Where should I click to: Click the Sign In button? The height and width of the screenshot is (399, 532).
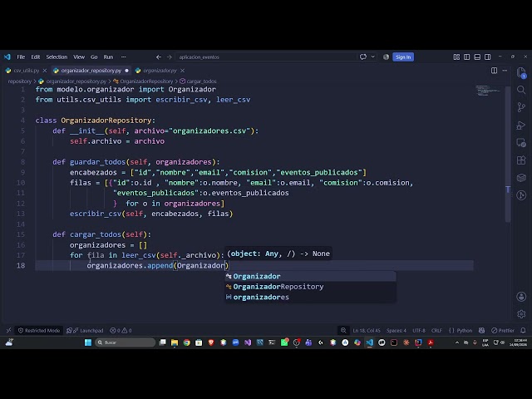click(403, 57)
